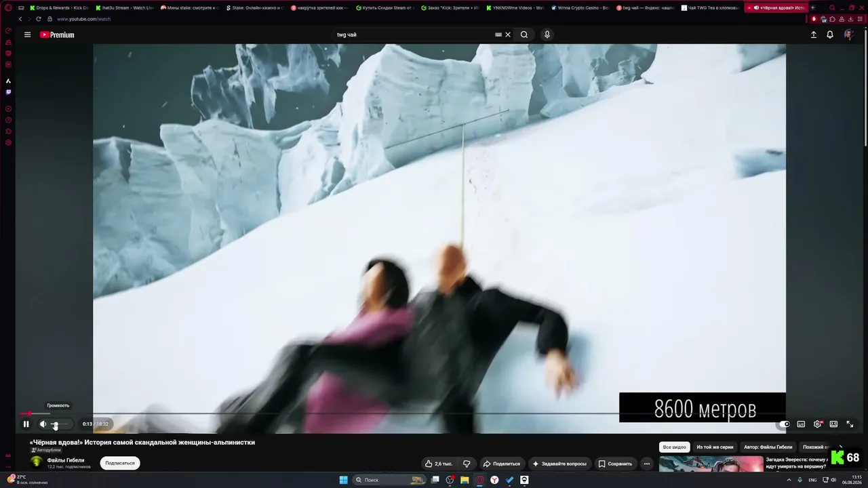Viewport: 868px width, 488px height.
Task: Open the Yandex browser taskbar icon
Action: [x=494, y=480]
